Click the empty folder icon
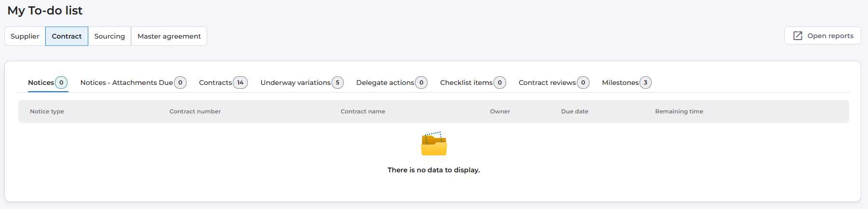The height and width of the screenshot is (209, 868). click(434, 144)
